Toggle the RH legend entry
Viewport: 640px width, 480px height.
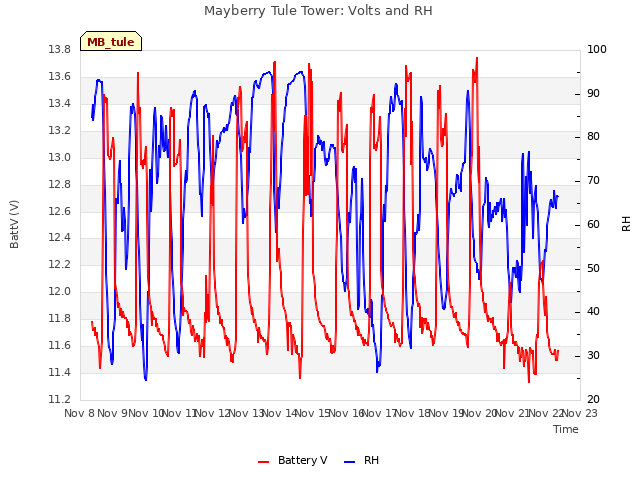362,460
